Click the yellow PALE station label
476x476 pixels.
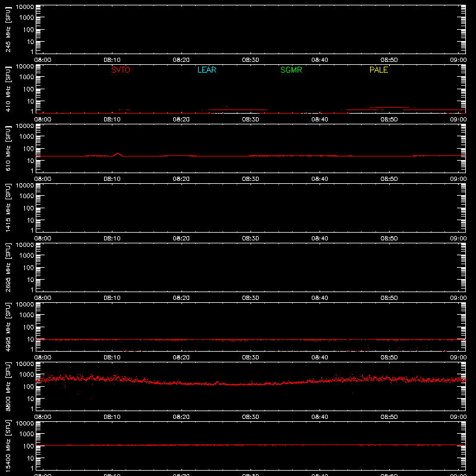pyautogui.click(x=378, y=70)
